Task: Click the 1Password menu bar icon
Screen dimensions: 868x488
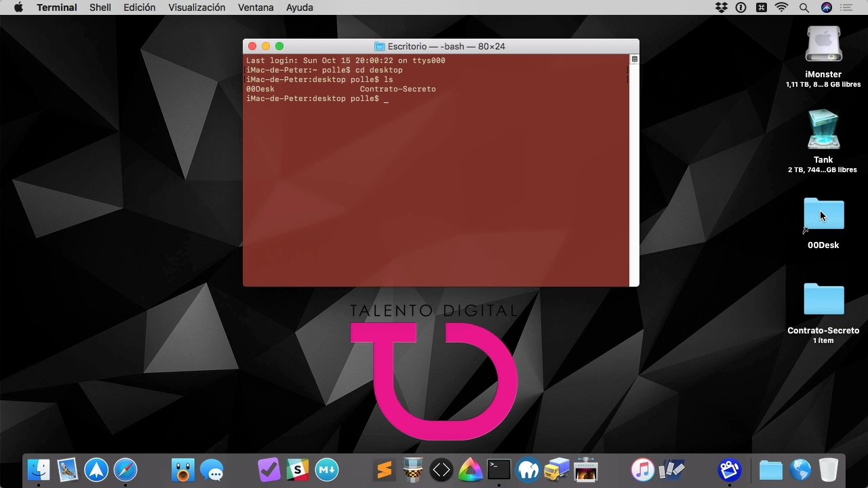Action: [741, 7]
